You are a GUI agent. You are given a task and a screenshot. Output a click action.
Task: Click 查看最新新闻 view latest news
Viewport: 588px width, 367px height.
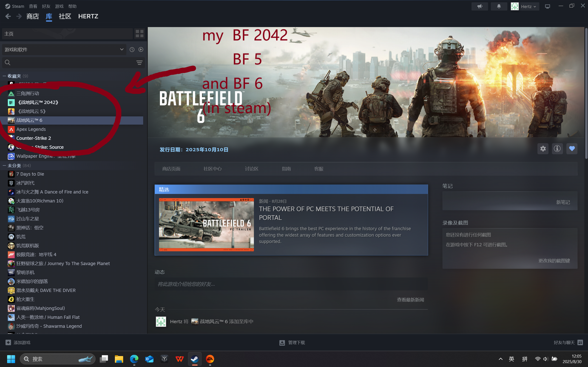coord(410,300)
